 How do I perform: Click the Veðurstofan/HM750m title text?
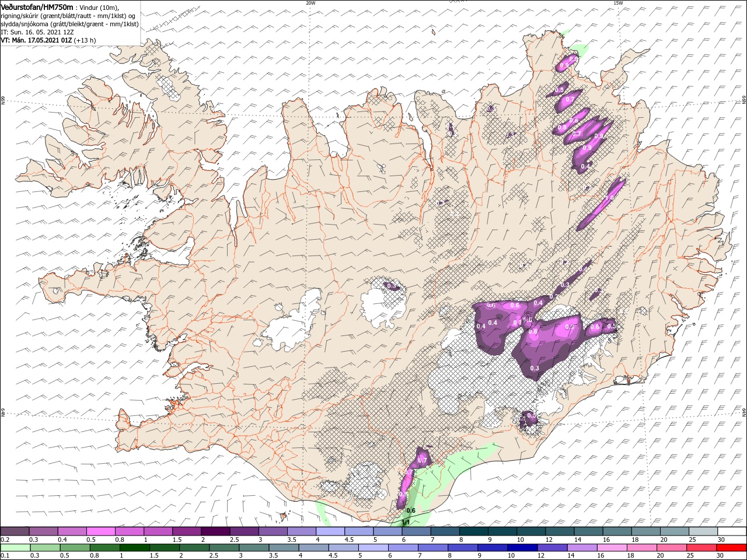click(x=37, y=6)
